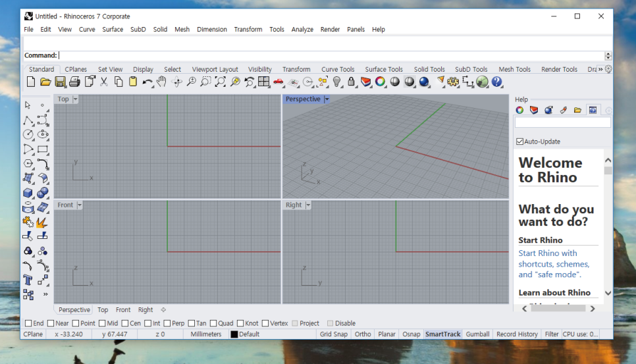Activate the Pan hand tool
The width and height of the screenshot is (636, 364).
(x=161, y=82)
